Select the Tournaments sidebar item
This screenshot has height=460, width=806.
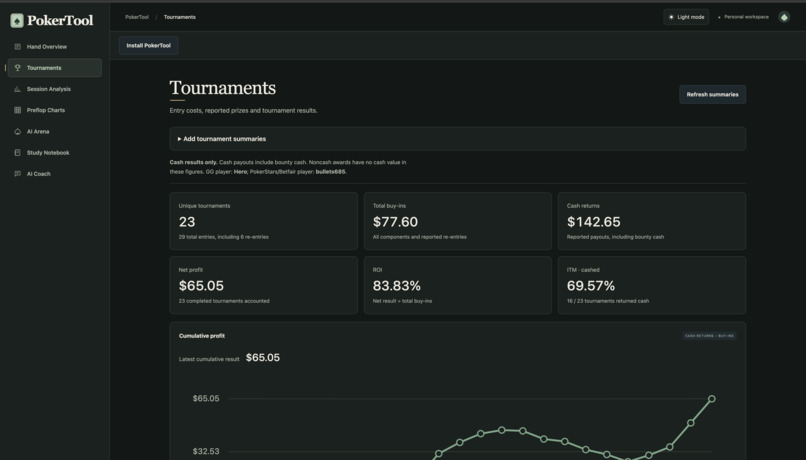click(x=54, y=68)
